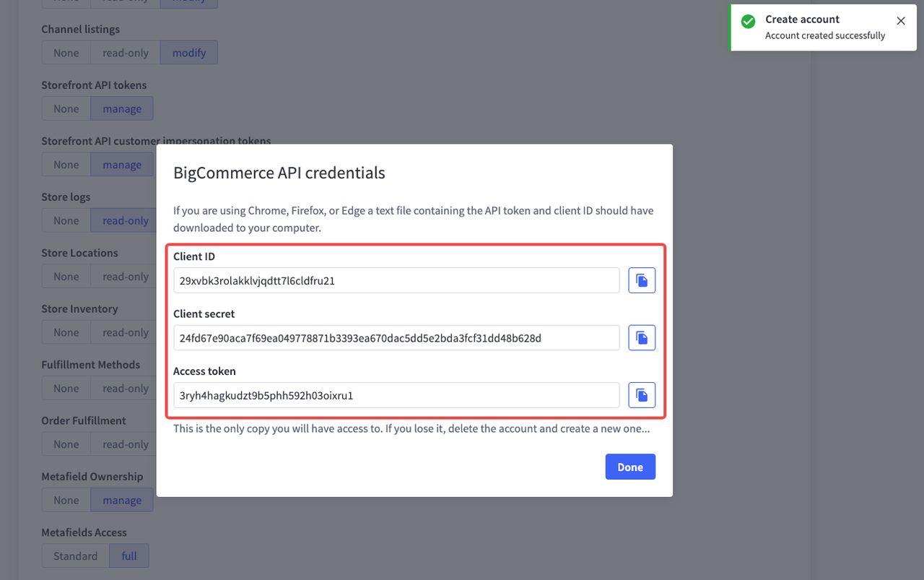Image resolution: width=924 pixels, height=580 pixels.
Task: Set Store logs to None
Action: point(66,220)
